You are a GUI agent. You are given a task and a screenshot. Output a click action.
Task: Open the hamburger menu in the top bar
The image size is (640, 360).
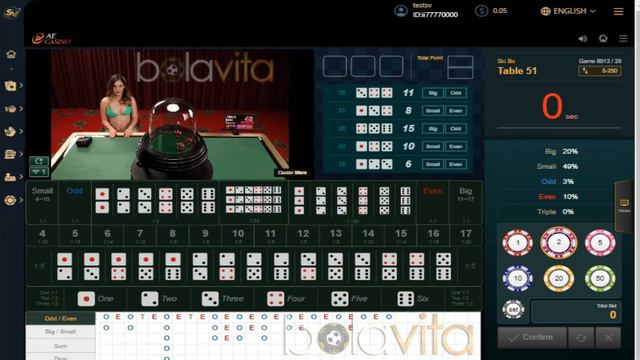click(x=618, y=11)
